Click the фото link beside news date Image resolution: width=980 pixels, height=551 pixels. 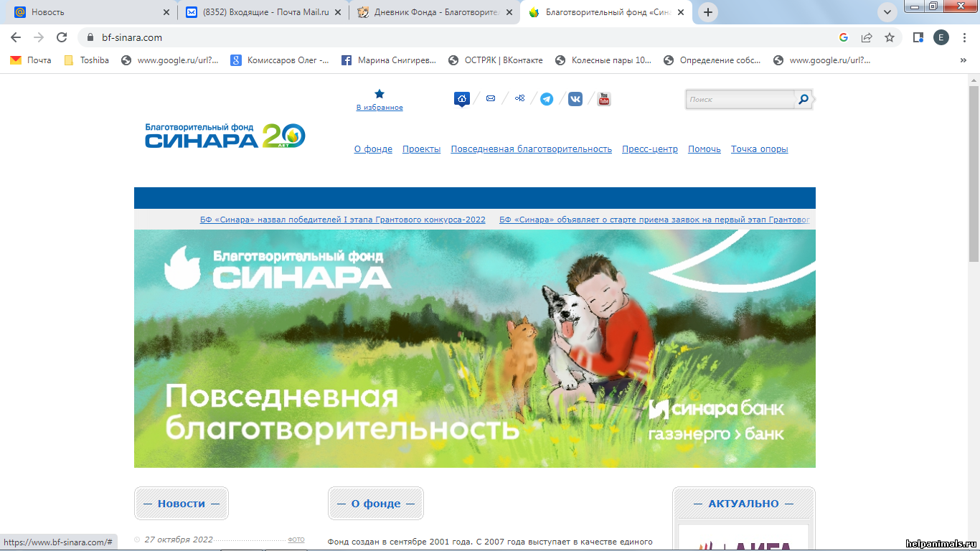point(296,540)
